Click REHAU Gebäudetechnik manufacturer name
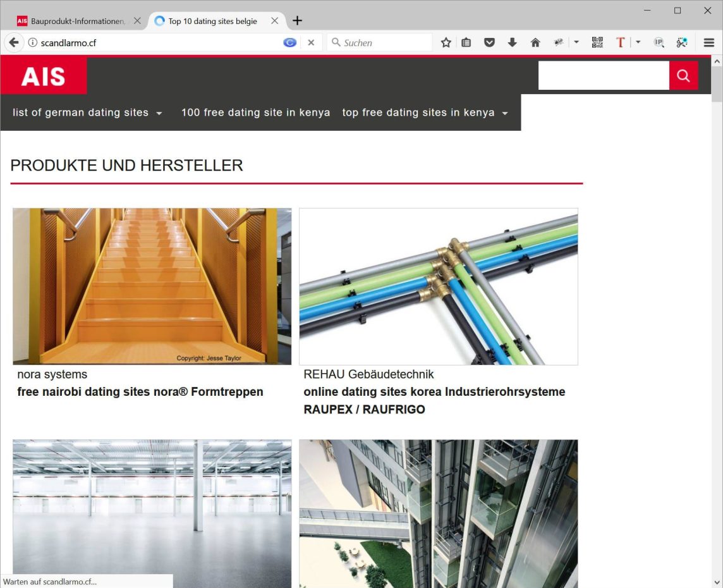Screen dimensions: 723x588 [368, 374]
